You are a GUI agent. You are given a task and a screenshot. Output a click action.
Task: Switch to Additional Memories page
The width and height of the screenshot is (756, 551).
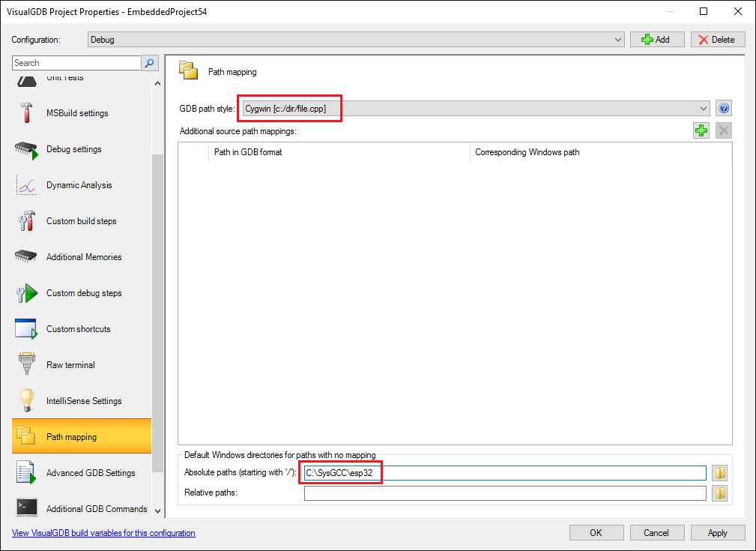tap(82, 257)
